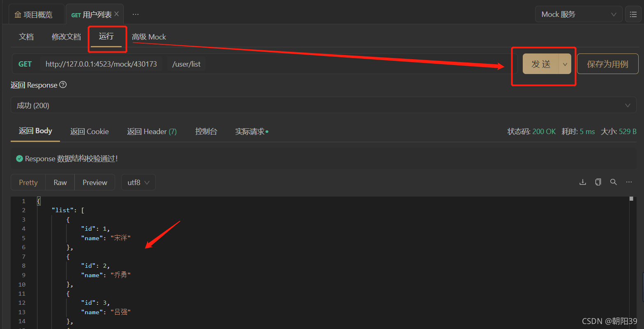Screen dimensions: 644x329
Task: Search within the response body
Action: point(613,182)
